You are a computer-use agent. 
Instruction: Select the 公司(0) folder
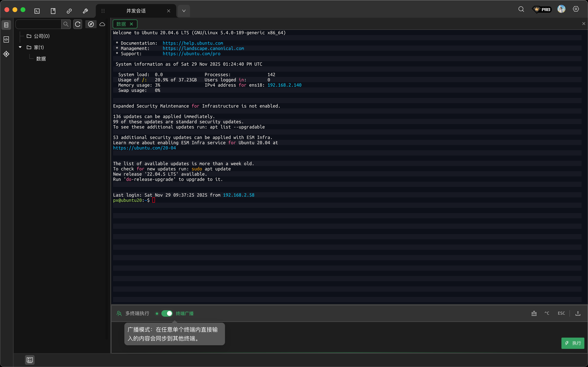point(41,36)
